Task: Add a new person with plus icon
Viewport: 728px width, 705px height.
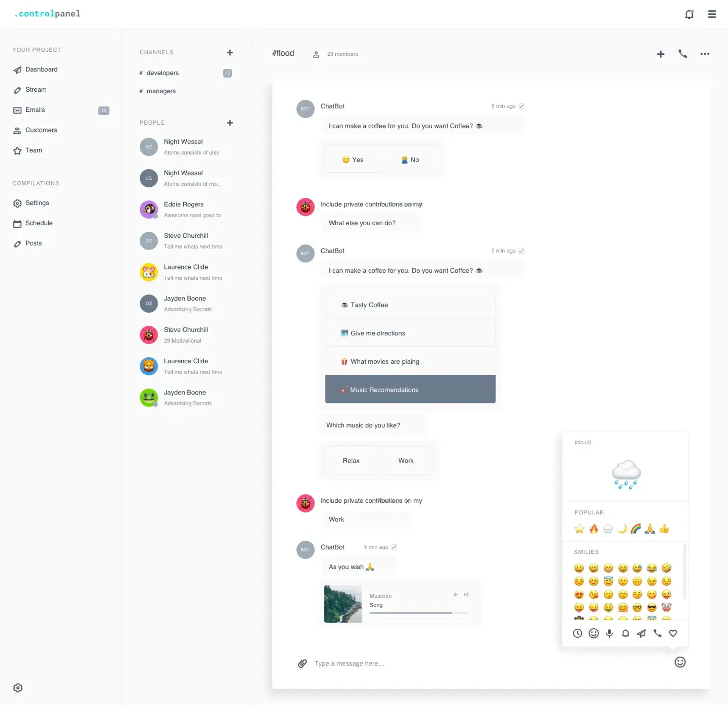Action: (230, 123)
